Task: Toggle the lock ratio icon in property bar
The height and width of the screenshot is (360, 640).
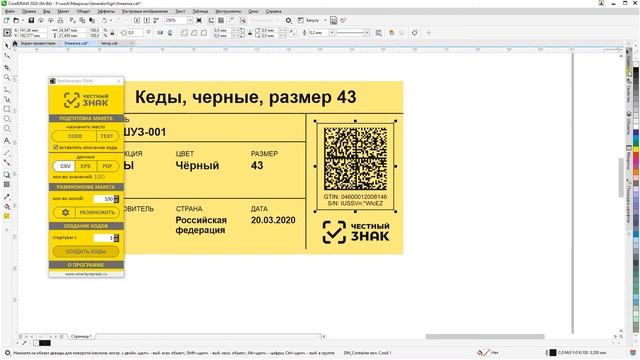Action: 112,33
